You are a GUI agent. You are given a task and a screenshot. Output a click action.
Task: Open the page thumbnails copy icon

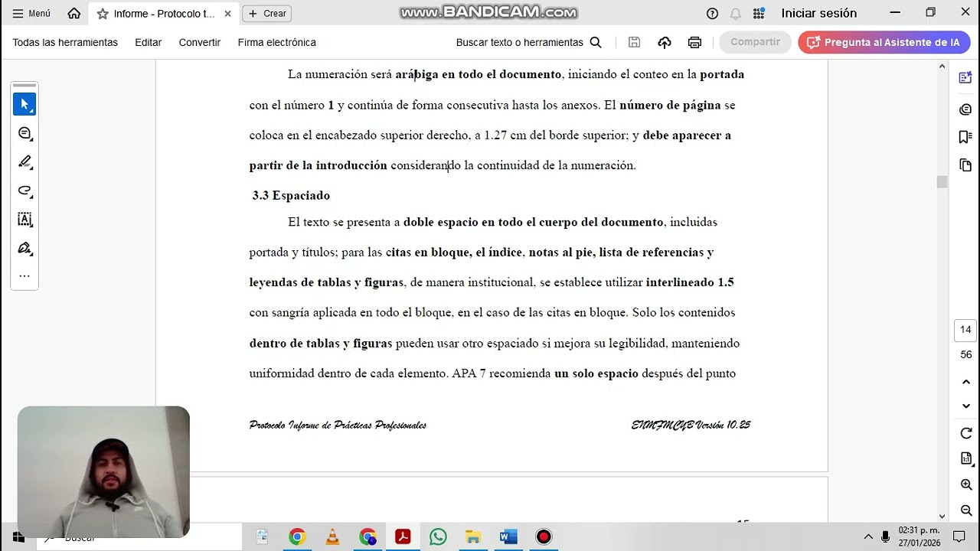click(x=965, y=165)
